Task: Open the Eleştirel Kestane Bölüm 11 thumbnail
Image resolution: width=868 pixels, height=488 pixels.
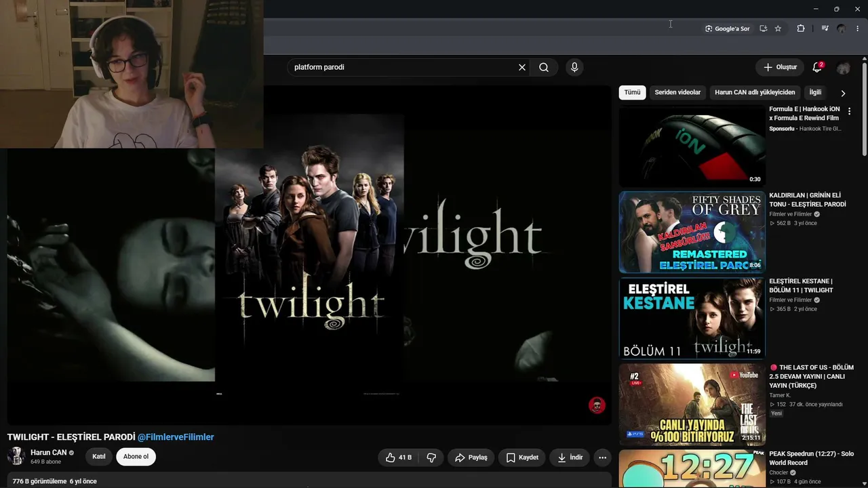Action: point(692,318)
